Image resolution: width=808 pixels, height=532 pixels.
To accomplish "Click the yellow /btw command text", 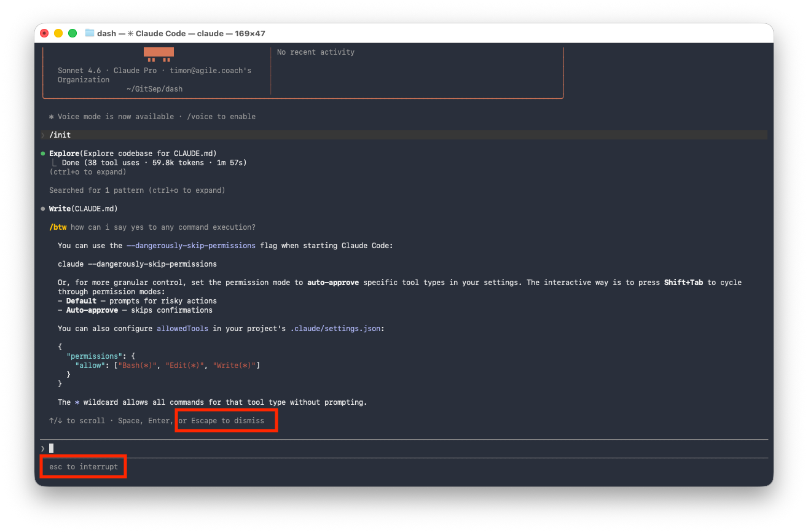I will pos(58,227).
